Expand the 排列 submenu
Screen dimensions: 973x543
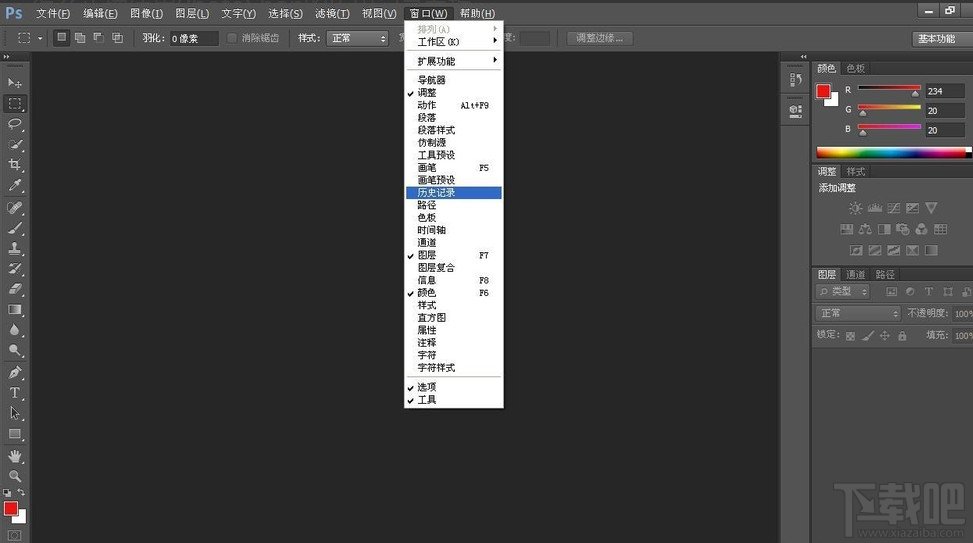click(x=454, y=29)
